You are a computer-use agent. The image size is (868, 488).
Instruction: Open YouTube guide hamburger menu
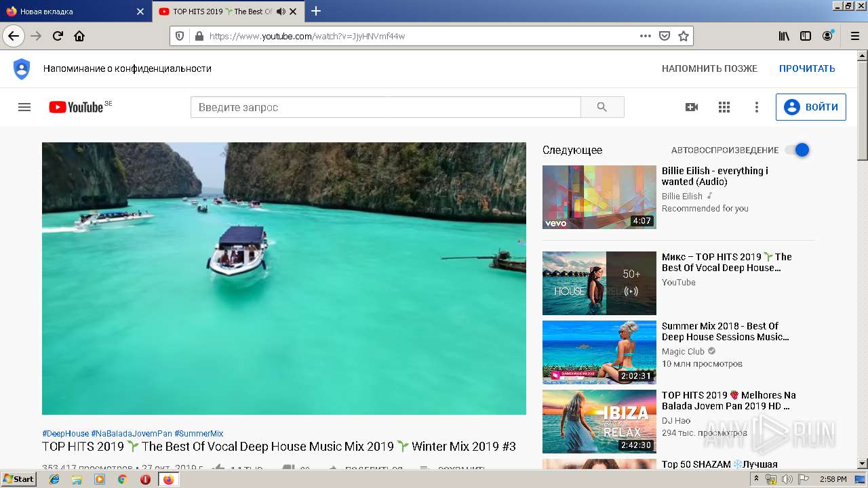pyautogui.click(x=24, y=107)
